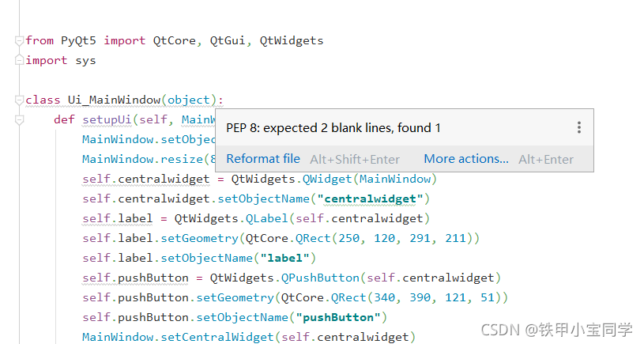Click the setupUi method name
The width and height of the screenshot is (644, 344).
(107, 120)
